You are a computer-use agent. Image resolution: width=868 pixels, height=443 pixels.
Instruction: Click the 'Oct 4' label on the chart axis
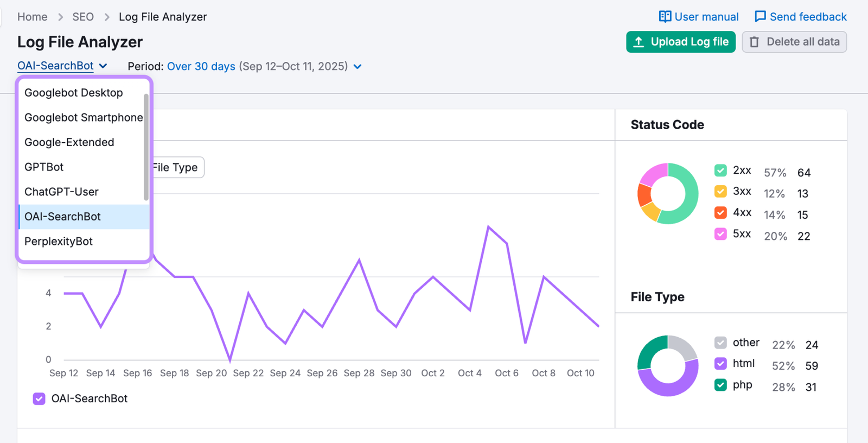(x=470, y=373)
